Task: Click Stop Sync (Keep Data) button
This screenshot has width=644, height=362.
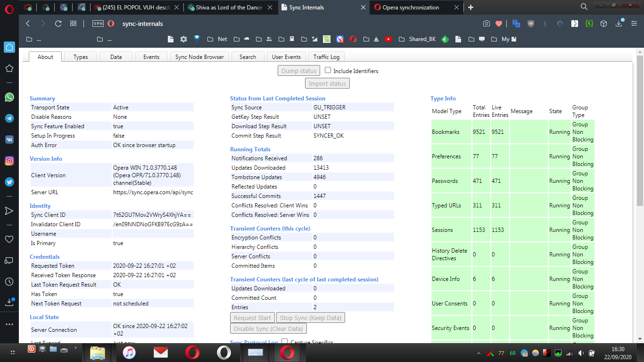Action: click(310, 318)
